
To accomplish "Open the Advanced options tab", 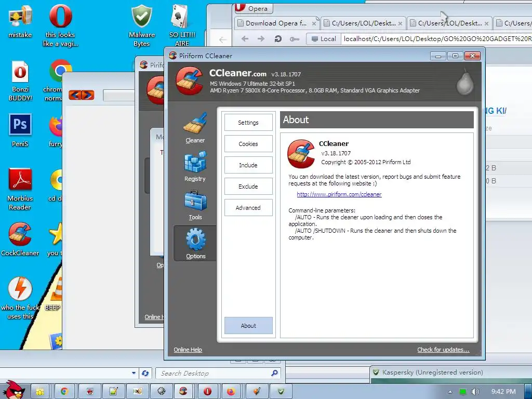I will 248,208.
